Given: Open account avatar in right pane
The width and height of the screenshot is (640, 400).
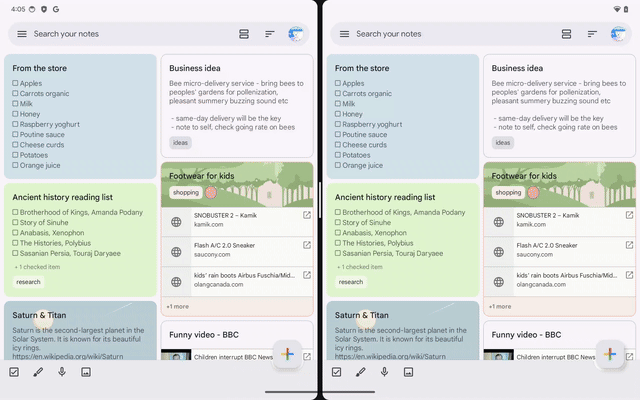Looking at the screenshot, I should click(620, 34).
